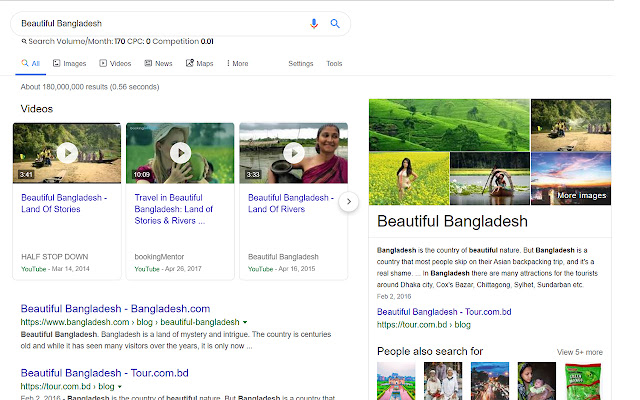This screenshot has width=640, height=400.
Task: Open search Tools
Action: (334, 64)
